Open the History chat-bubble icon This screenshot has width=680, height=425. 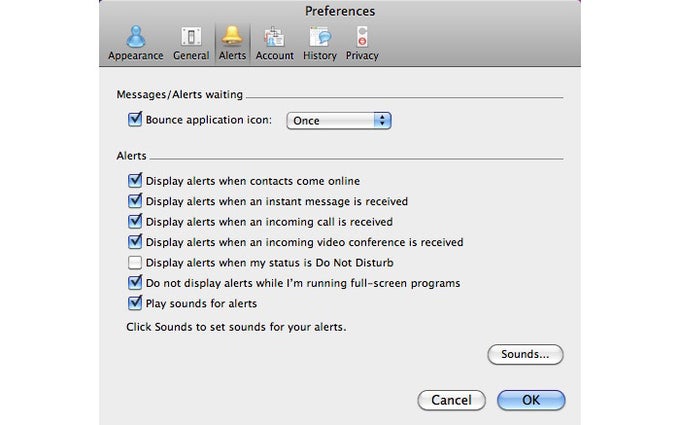click(x=320, y=37)
